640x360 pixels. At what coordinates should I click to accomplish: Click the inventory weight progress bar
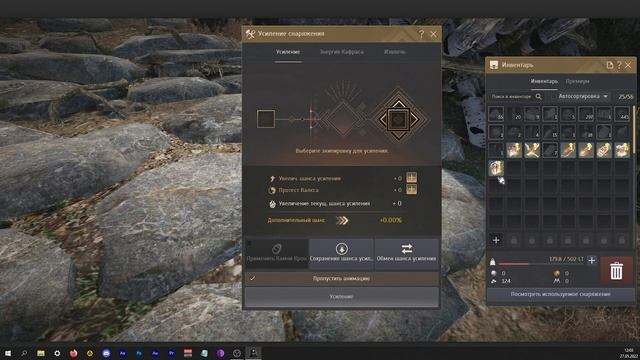[x=541, y=264]
